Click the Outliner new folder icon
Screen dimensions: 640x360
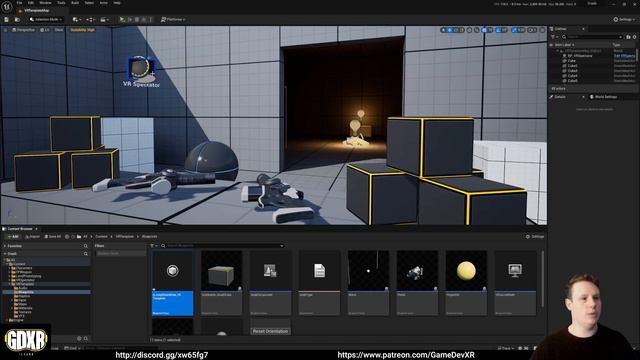point(629,37)
